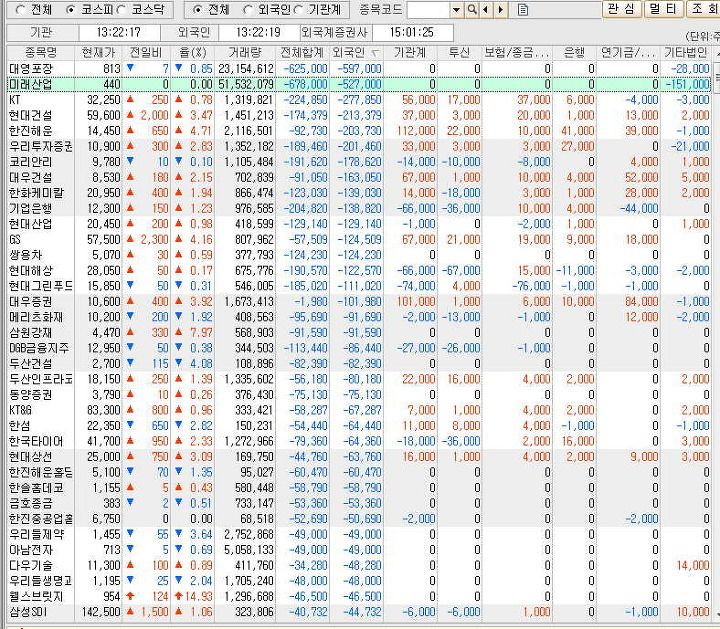The width and height of the screenshot is (720, 629).
Task: Select the DGB금융지주 stock name
Action: [39, 348]
